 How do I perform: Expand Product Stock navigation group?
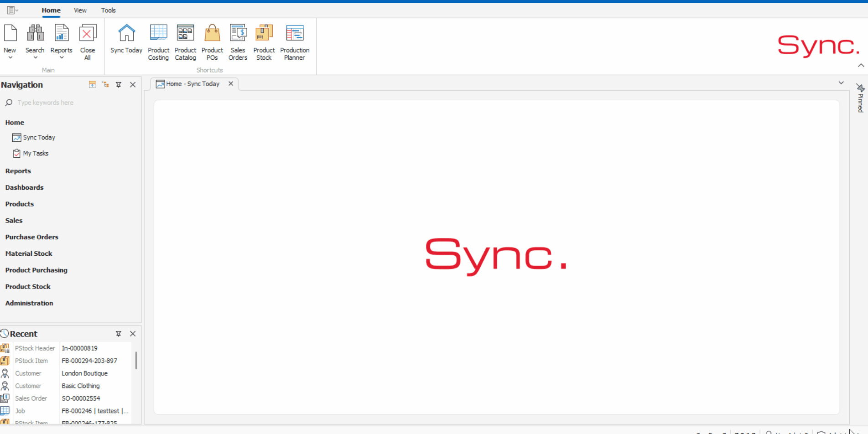click(28, 286)
